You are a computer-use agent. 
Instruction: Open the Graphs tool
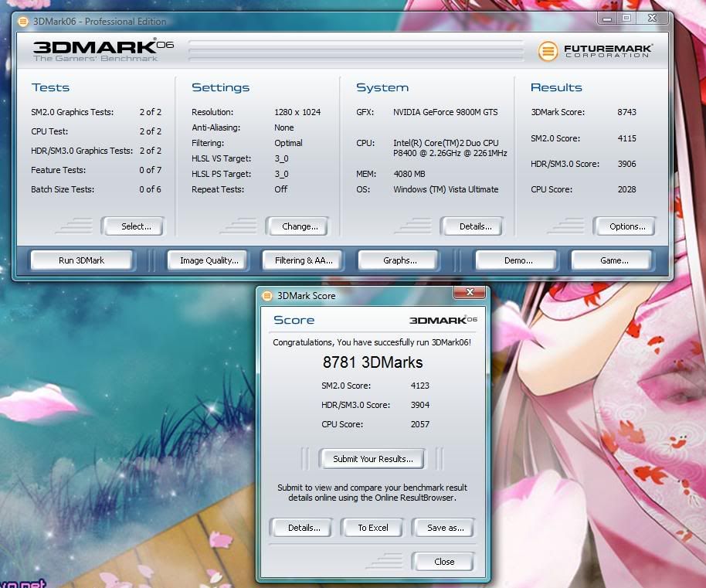coord(398,260)
